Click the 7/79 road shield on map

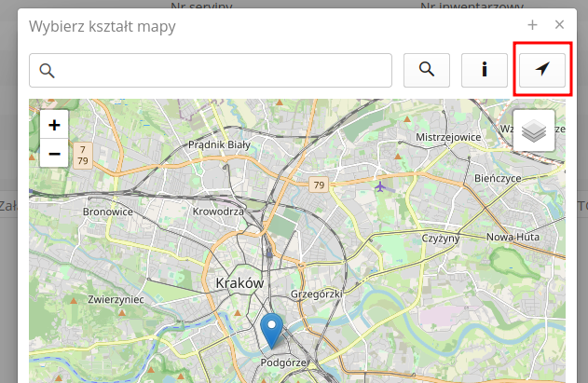[83, 155]
